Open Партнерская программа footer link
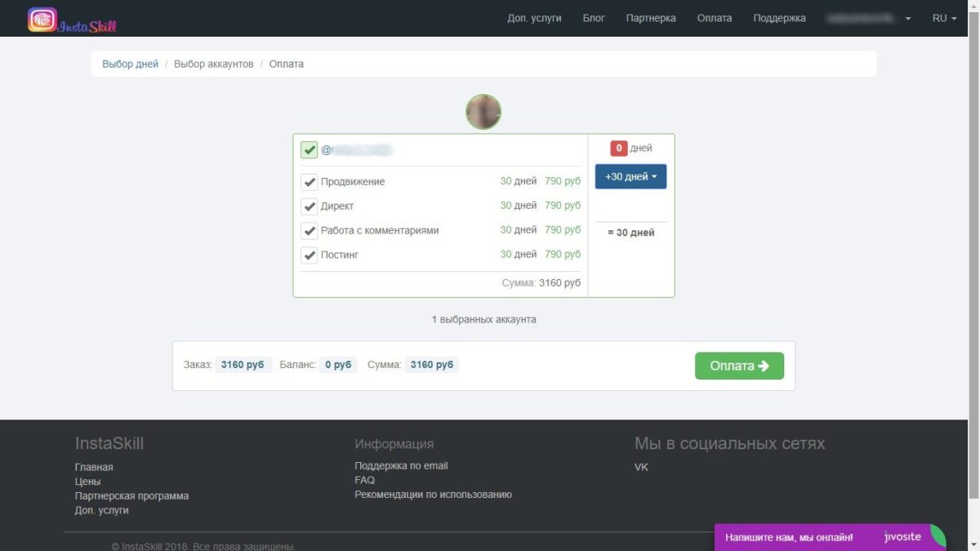Image resolution: width=980 pixels, height=551 pixels. (x=131, y=495)
